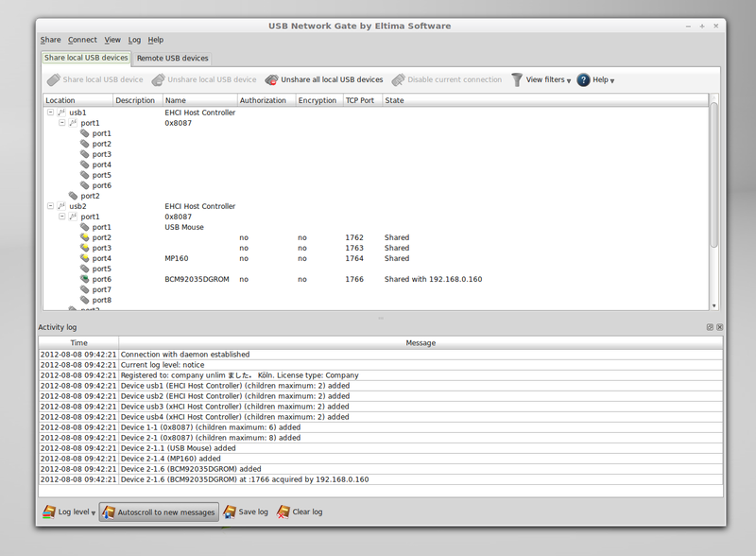Collapse the usb1 tree node

[50, 112]
